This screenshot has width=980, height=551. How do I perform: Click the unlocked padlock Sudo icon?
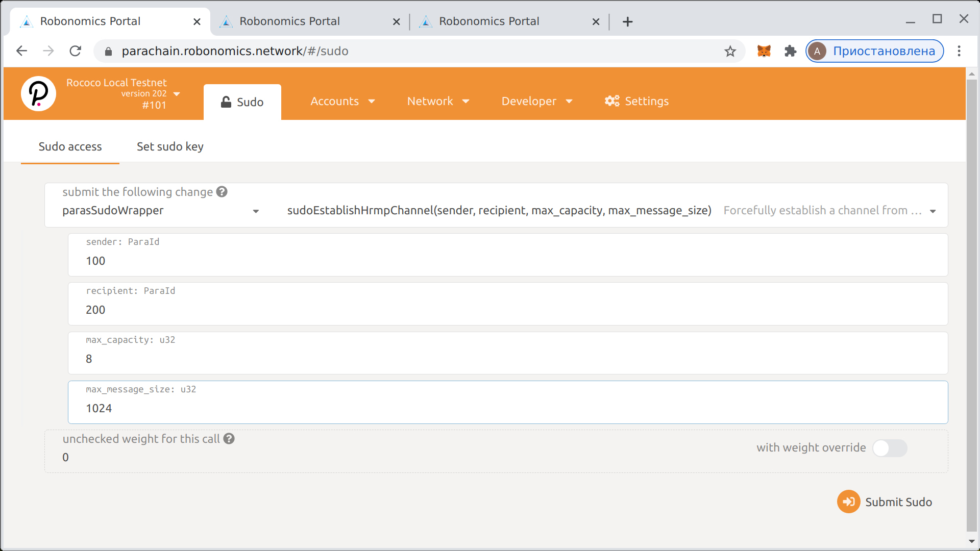226,102
